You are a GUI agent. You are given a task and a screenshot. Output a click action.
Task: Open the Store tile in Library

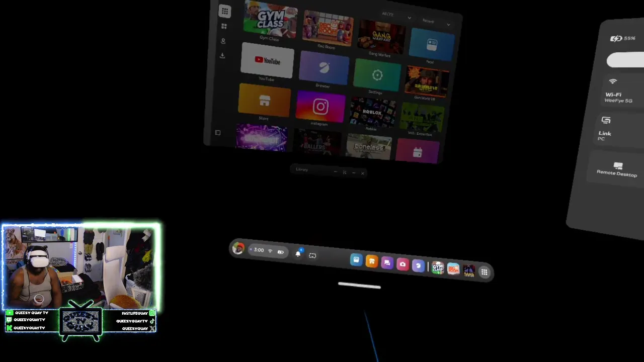[265, 100]
